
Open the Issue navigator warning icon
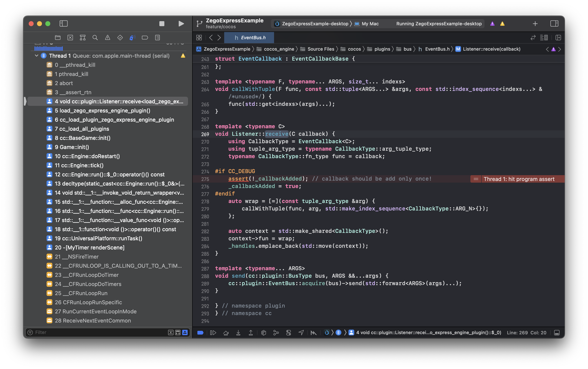point(107,38)
